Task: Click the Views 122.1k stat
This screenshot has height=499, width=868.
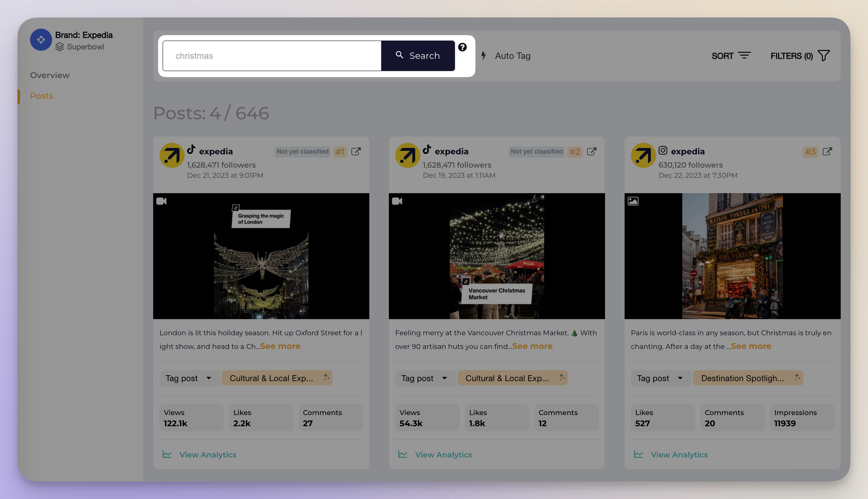Action: pyautogui.click(x=191, y=418)
